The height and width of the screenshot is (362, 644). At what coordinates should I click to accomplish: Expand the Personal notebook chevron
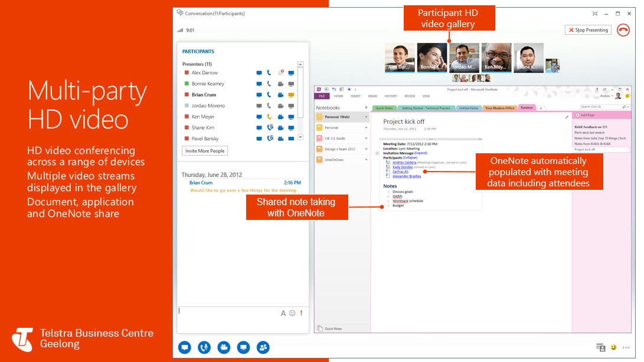pos(366,128)
